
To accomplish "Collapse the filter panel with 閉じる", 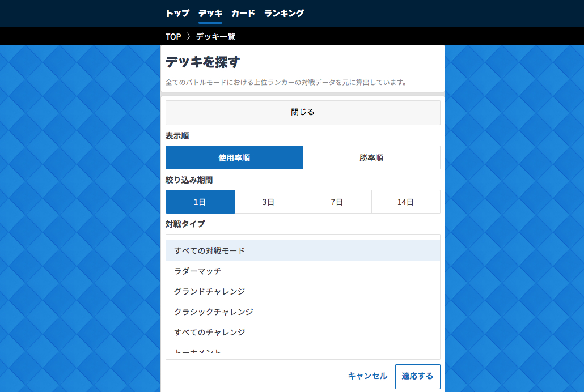I will pyautogui.click(x=303, y=112).
